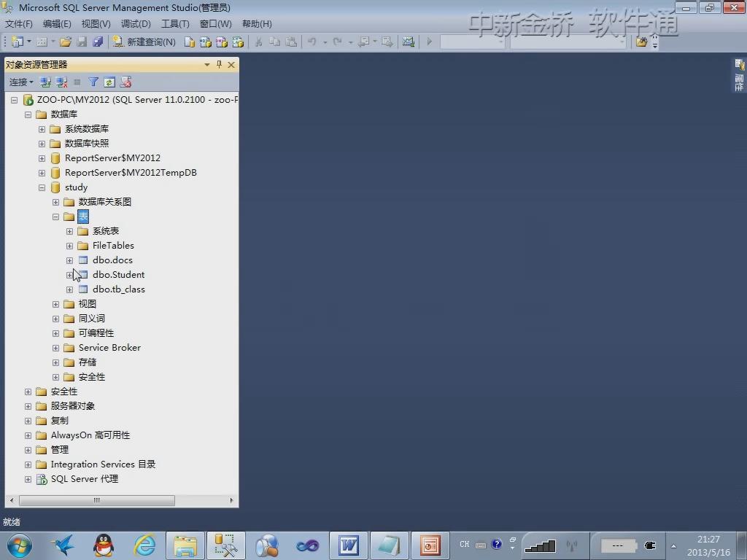This screenshot has height=560, width=747.
Task: Open the 帮助(H) menu
Action: tap(257, 24)
